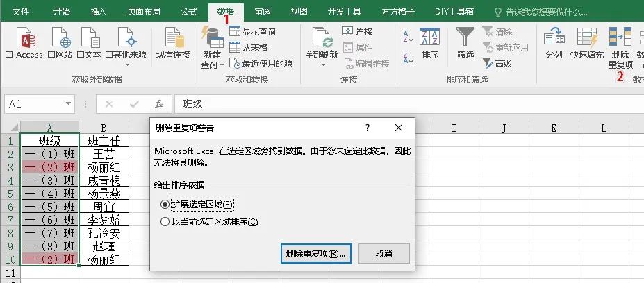Switch to the 公式 tab
Screen dimensions: 644x283
point(189,12)
